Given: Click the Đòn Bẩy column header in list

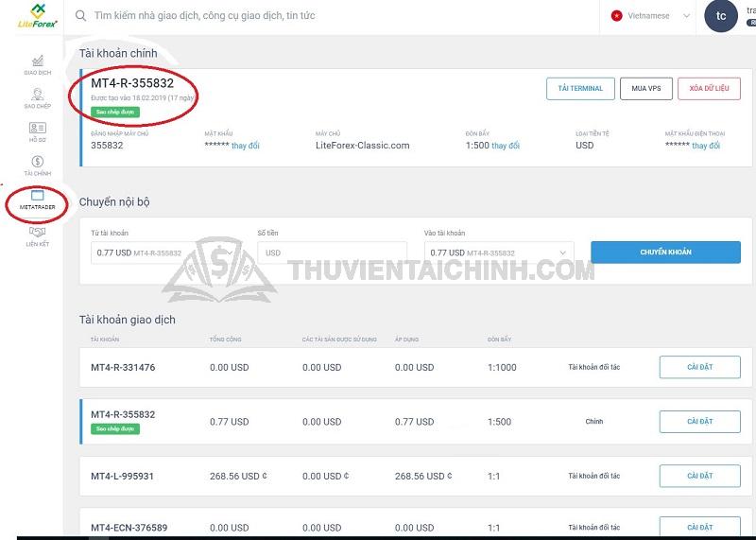Looking at the screenshot, I should 499,340.
